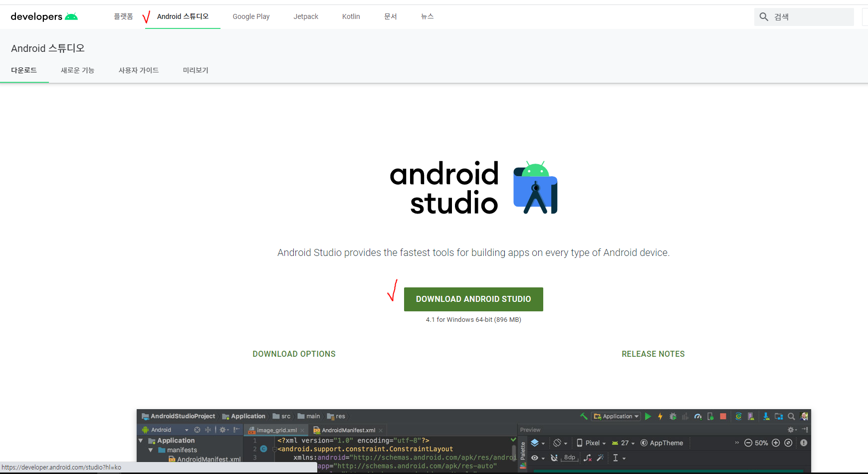Open the 문서 navigation item

point(391,16)
